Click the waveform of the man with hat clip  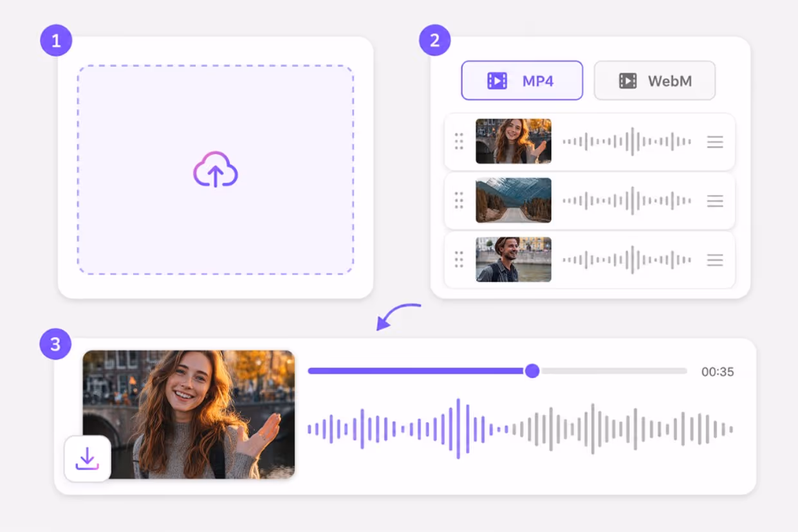(627, 260)
